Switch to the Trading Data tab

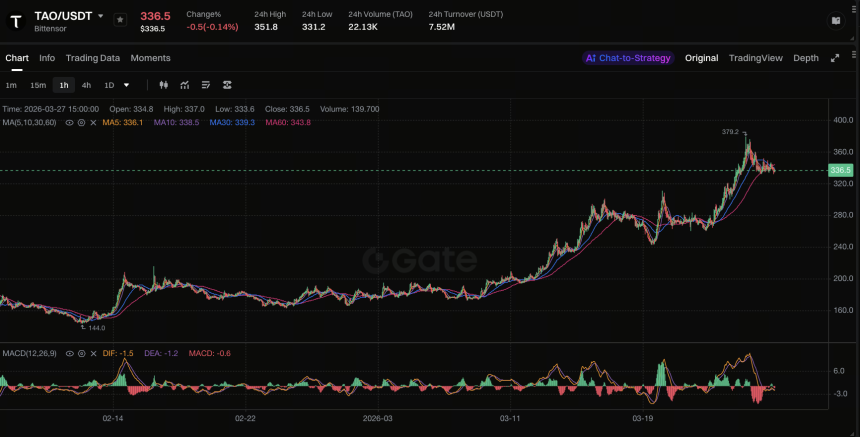[93, 58]
